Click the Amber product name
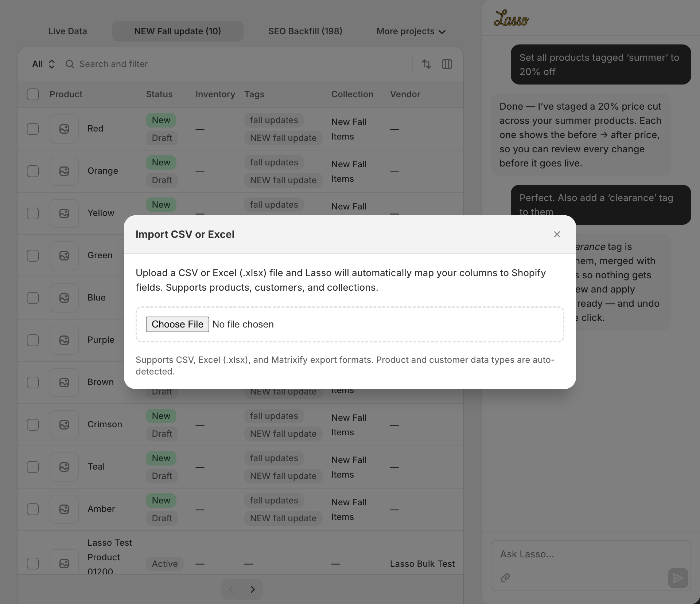The height and width of the screenshot is (604, 700). [101, 509]
